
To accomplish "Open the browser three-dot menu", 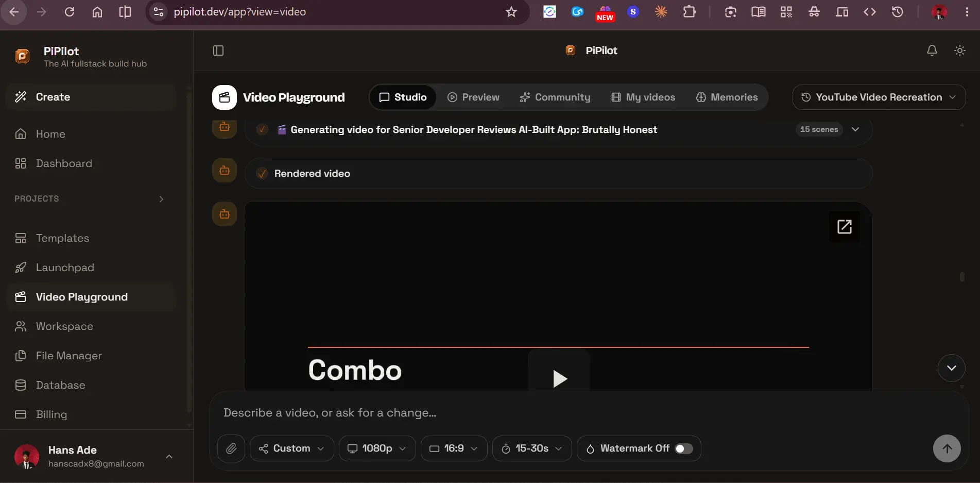I will click(967, 12).
